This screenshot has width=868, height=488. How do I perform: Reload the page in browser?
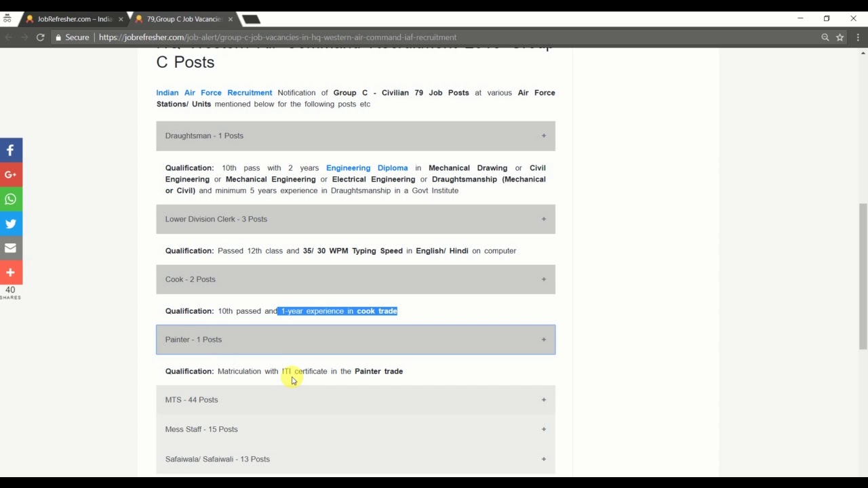(x=40, y=37)
